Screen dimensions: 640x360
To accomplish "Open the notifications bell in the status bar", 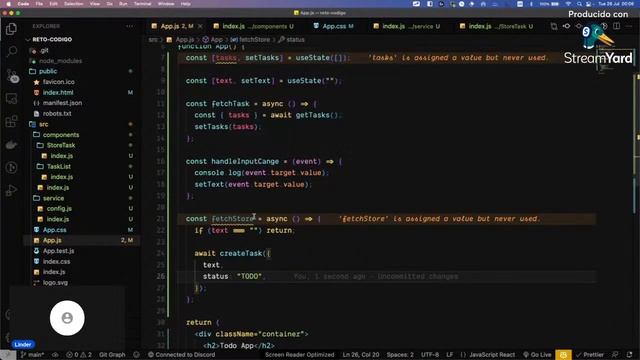I will click(x=629, y=355).
